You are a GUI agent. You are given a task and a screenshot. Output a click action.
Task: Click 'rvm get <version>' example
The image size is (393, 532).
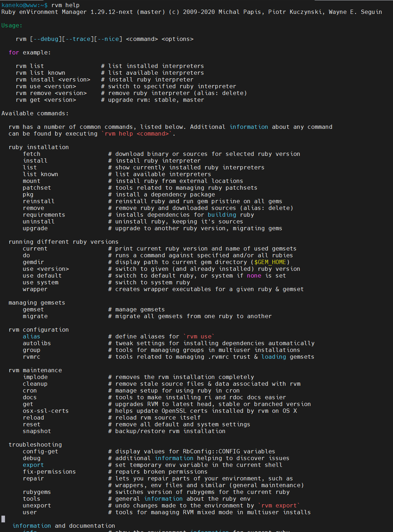46,100
